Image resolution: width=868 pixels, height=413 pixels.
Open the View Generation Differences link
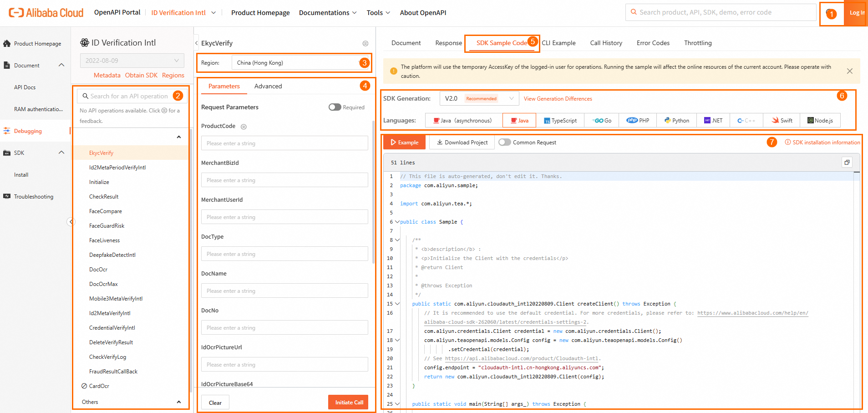[x=558, y=99]
